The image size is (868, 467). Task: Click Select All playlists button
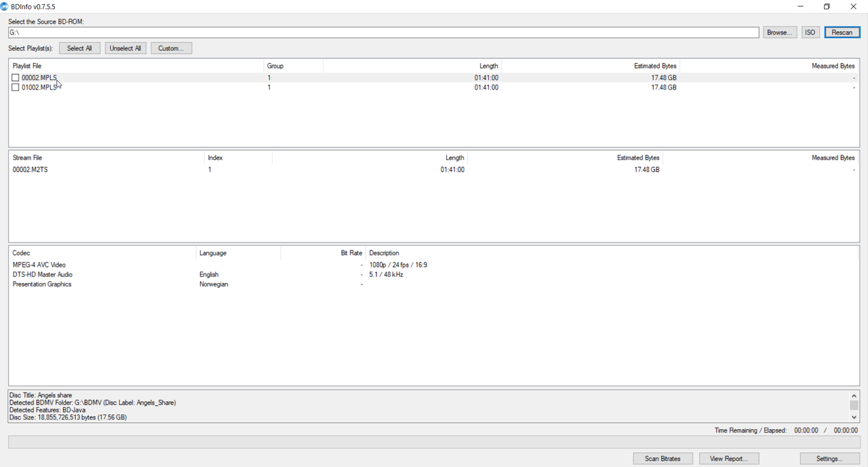point(79,48)
